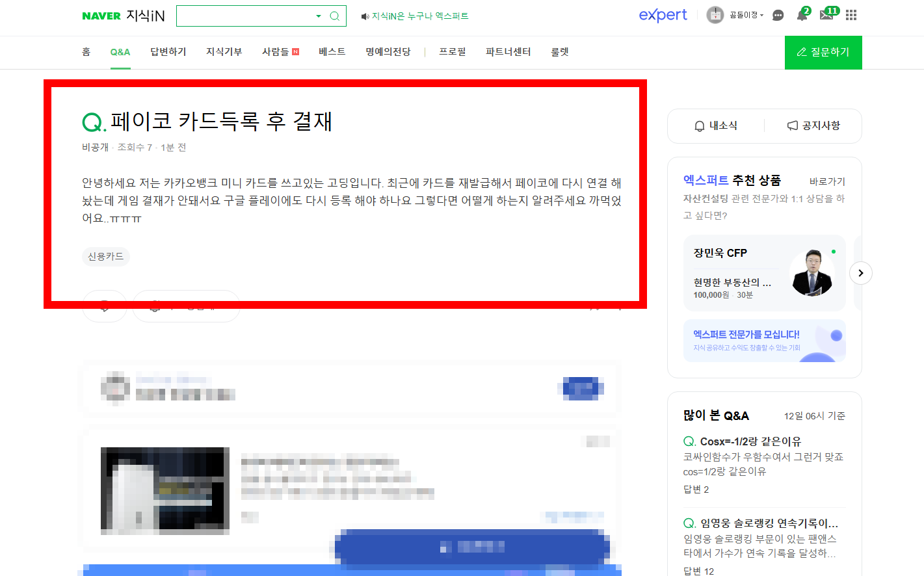Click 장민욱 CFP's profile photo
Image resolution: width=924 pixels, height=576 pixels.
tap(812, 273)
